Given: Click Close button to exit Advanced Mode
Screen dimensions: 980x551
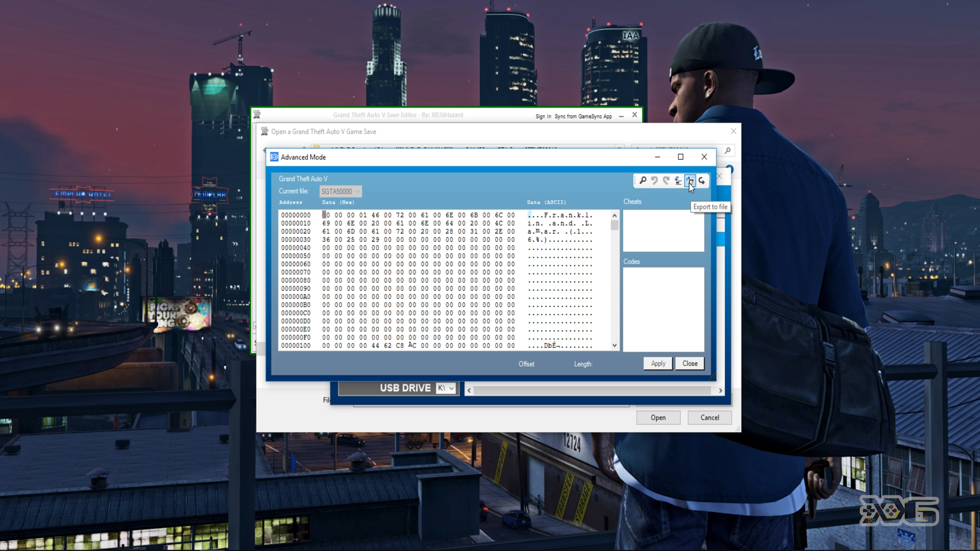Looking at the screenshot, I should click(689, 363).
